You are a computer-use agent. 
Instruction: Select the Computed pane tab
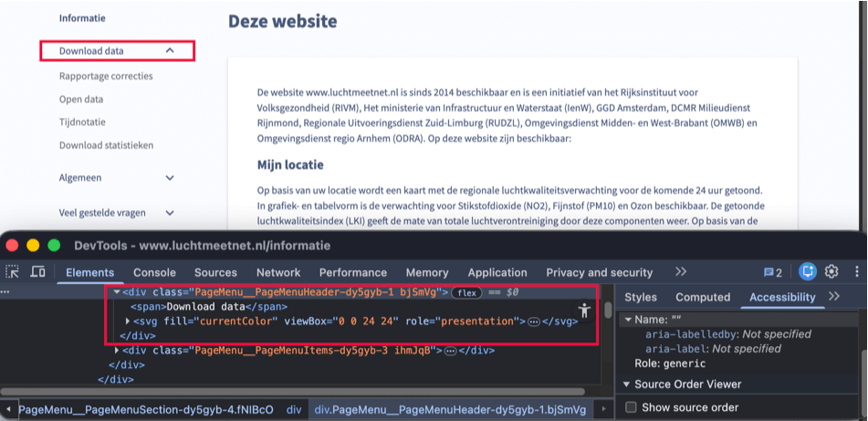coord(703,297)
